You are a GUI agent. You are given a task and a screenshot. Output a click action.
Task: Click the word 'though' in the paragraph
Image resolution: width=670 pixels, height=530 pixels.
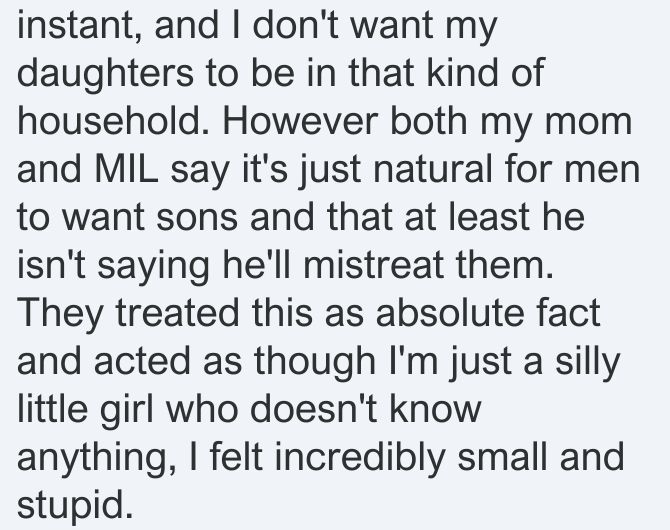314,361
